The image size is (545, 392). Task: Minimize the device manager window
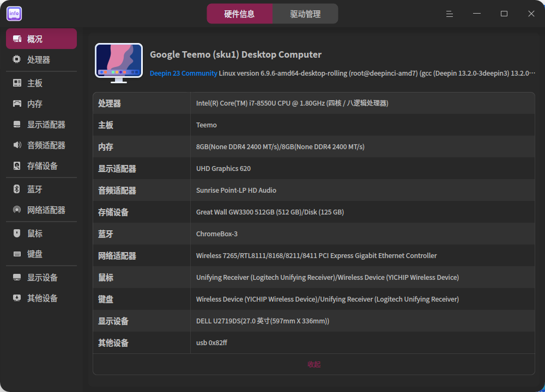(477, 14)
